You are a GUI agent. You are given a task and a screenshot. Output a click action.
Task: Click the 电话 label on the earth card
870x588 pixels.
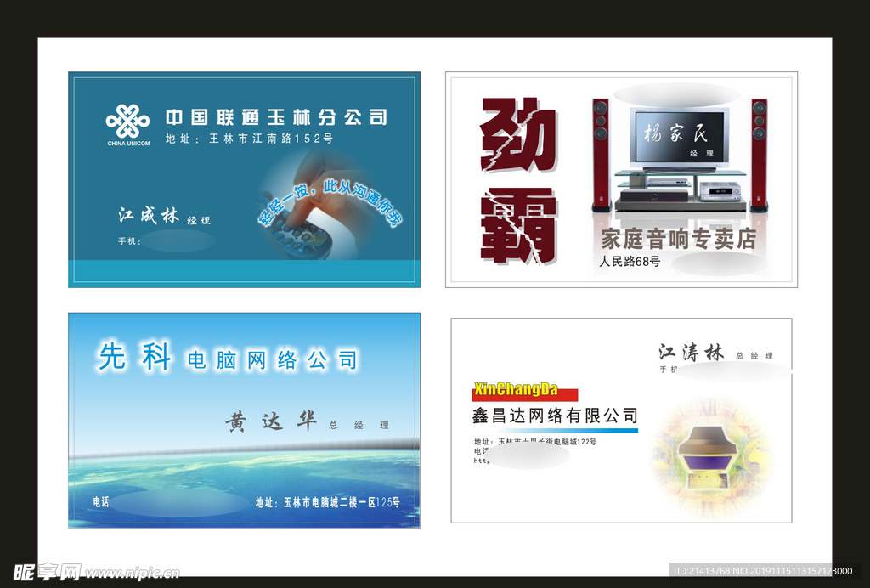pyautogui.click(x=101, y=502)
